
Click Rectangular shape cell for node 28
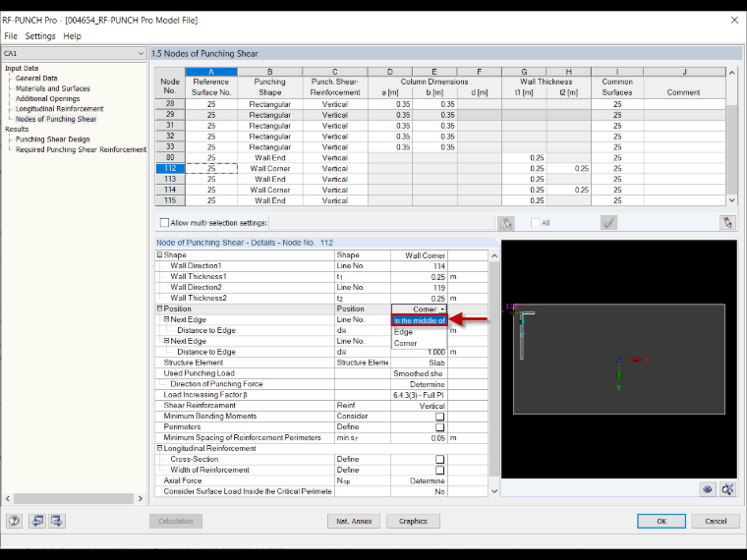(270, 104)
